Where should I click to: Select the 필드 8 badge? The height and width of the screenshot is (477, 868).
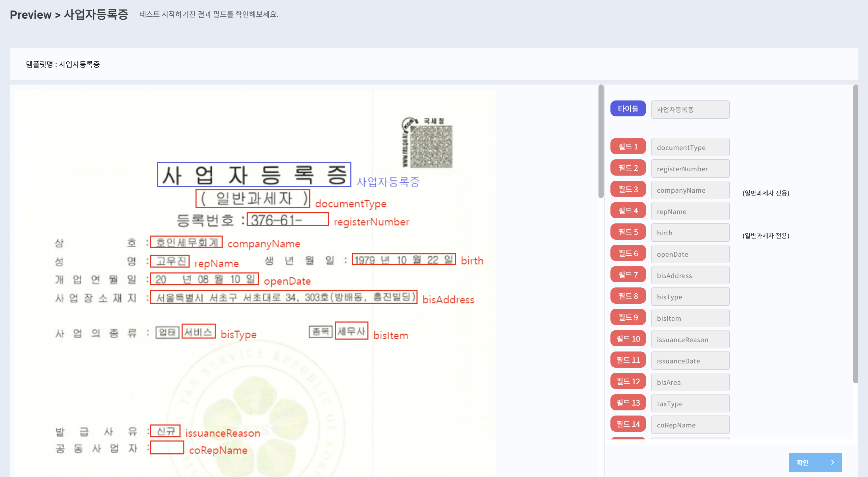pyautogui.click(x=628, y=296)
